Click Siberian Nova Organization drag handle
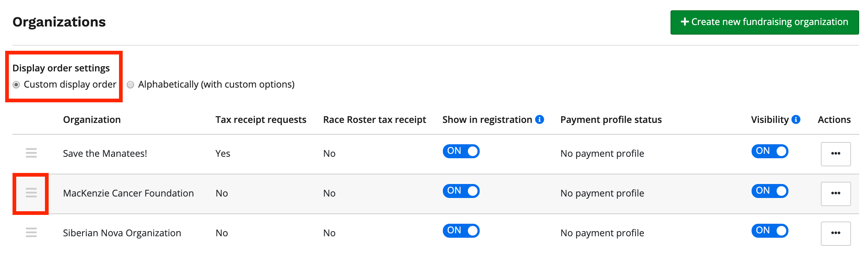Screen dimensions: 868x276 pos(31,233)
